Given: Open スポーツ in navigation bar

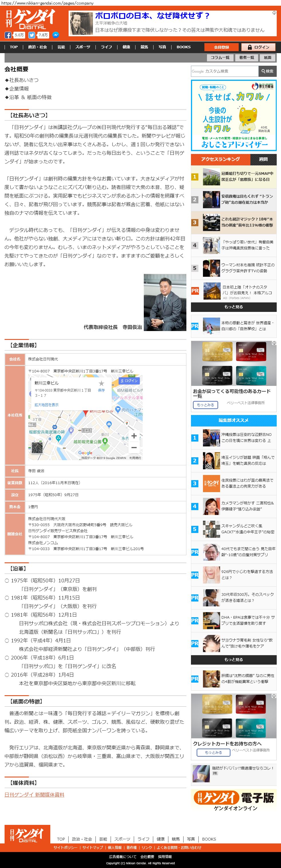Looking at the screenshot, I should [83, 47].
